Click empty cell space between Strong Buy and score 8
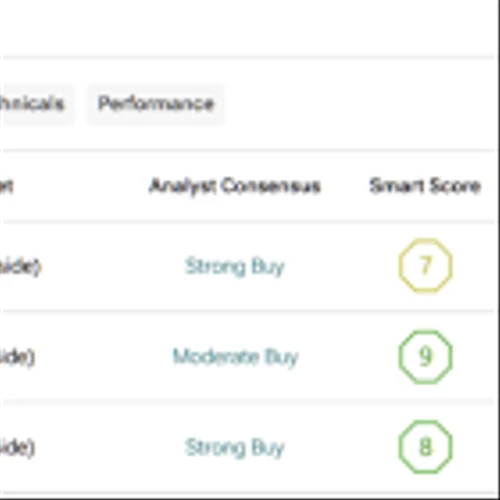This screenshot has height=500, width=500. [x=342, y=447]
